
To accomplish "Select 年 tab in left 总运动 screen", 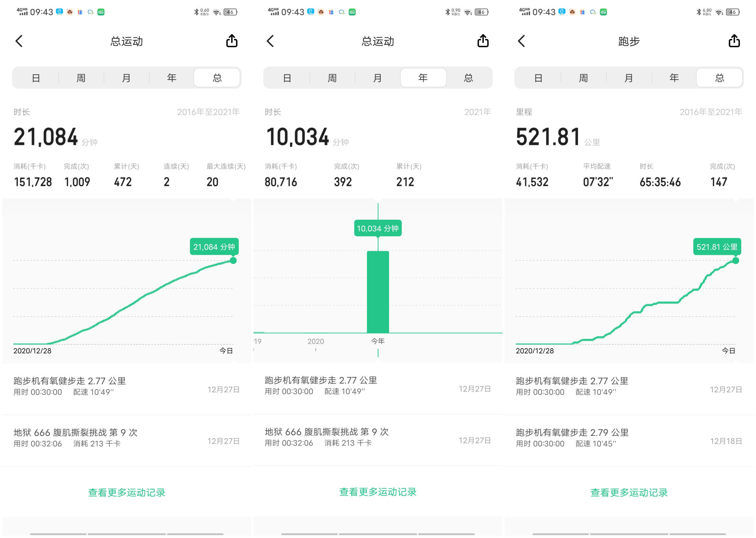I will coord(172,78).
